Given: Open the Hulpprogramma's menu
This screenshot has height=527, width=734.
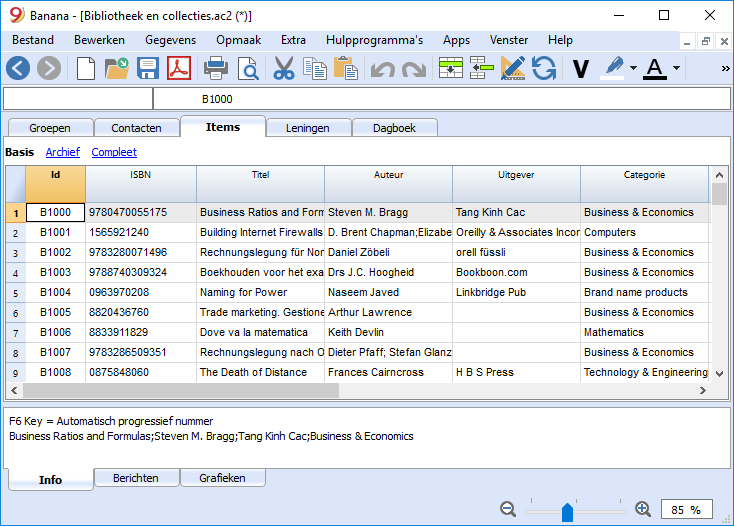Looking at the screenshot, I should (x=374, y=40).
